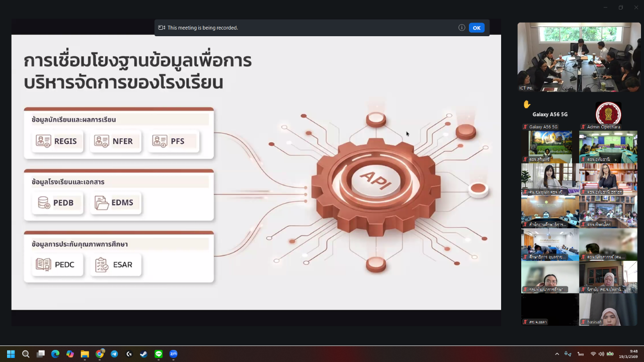The height and width of the screenshot is (362, 644).
Task: Select the Admin Opechara participant tile
Action: pyautogui.click(x=608, y=115)
